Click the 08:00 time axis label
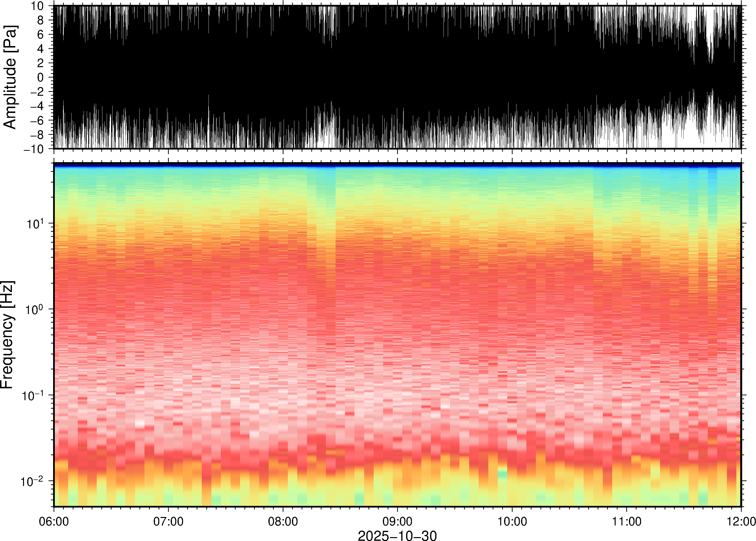 tap(283, 521)
